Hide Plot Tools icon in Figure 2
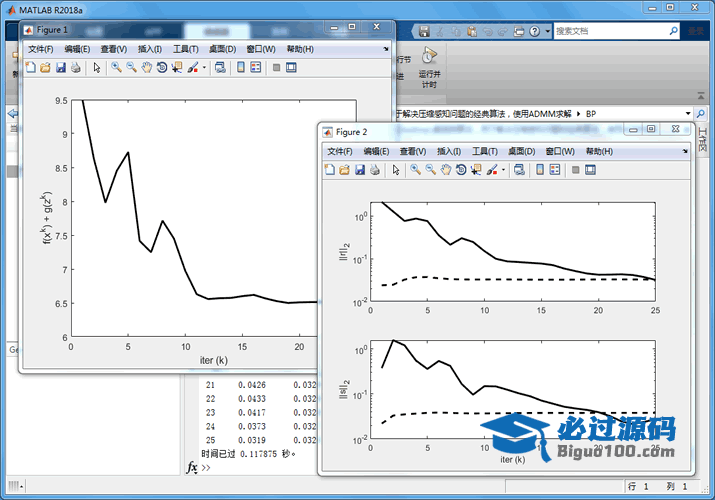Image resolution: width=715 pixels, height=500 pixels. (575, 170)
